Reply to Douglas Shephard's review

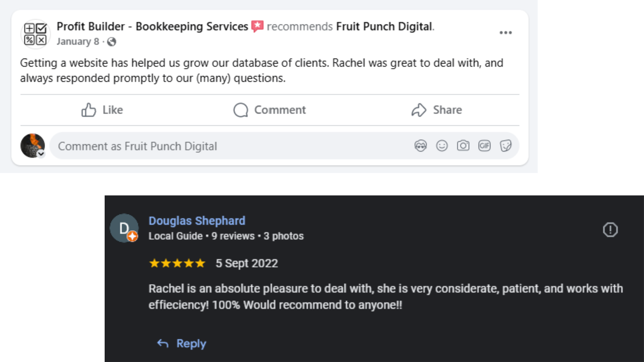pos(181,343)
